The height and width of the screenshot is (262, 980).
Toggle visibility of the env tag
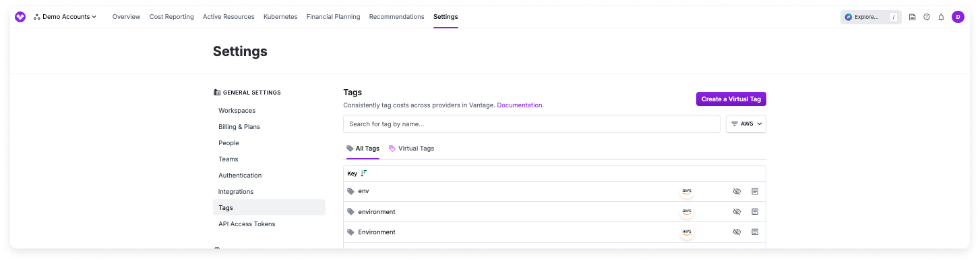click(737, 192)
